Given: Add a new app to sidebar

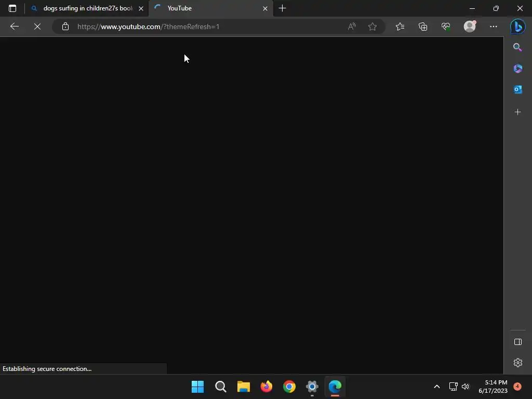Looking at the screenshot, I should [518, 112].
